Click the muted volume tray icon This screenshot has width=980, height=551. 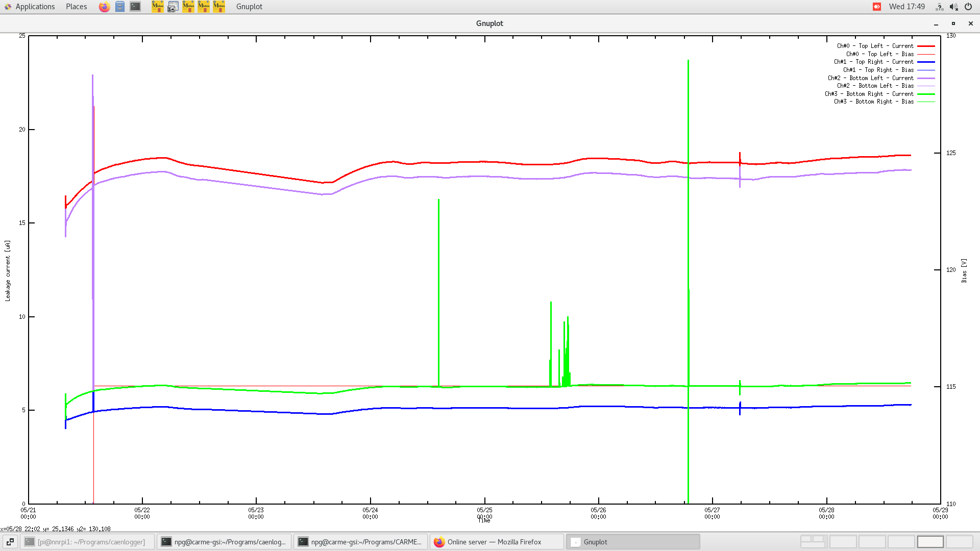[x=953, y=7]
